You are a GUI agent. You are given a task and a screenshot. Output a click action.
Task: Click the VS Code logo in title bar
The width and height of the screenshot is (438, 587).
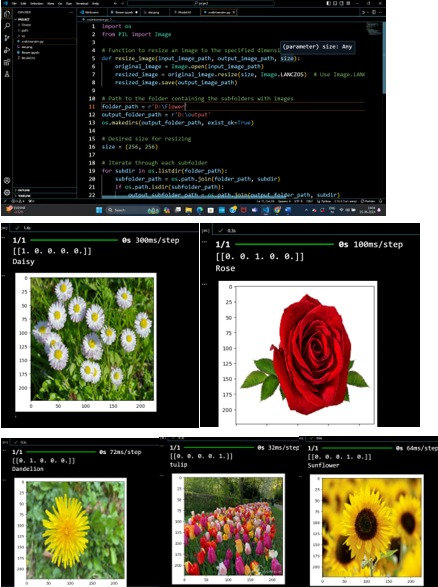[x=5, y=3]
